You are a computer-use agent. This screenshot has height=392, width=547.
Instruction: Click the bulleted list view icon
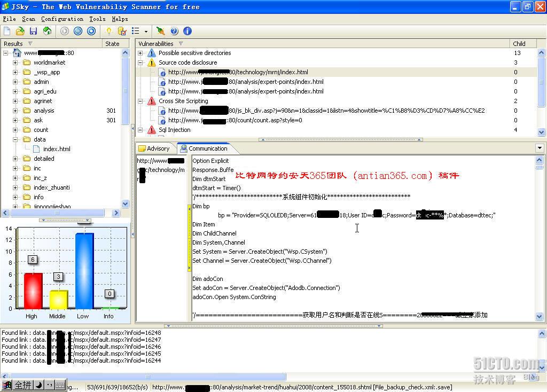coord(135,31)
